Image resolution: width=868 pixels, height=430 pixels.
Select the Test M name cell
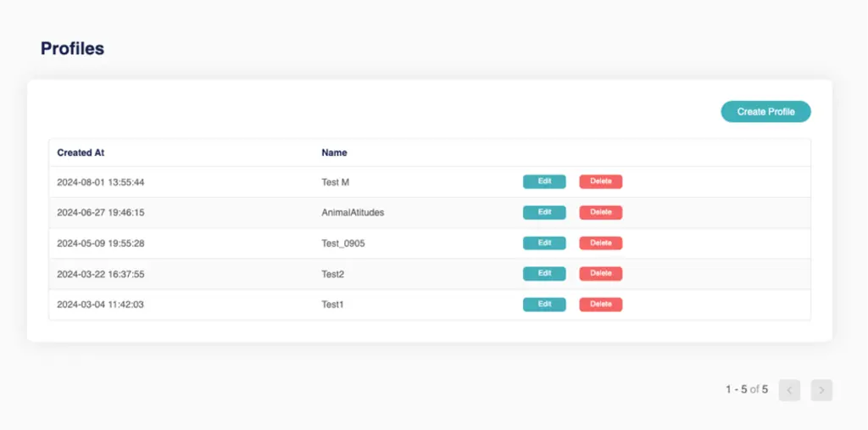coord(336,182)
